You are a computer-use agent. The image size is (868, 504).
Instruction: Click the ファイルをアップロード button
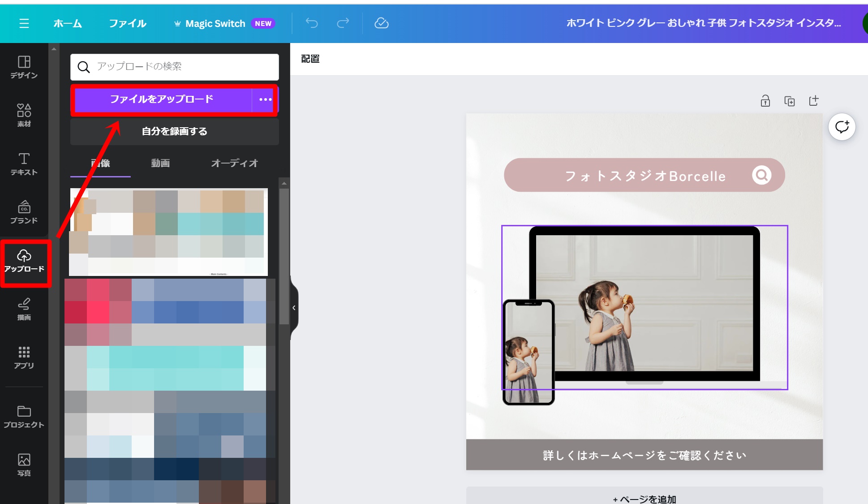tap(162, 99)
